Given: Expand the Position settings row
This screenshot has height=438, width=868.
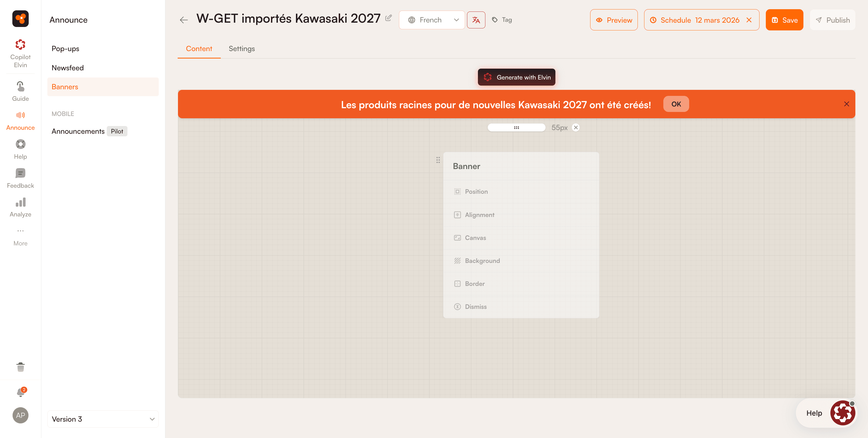Looking at the screenshot, I should pyautogui.click(x=521, y=191).
